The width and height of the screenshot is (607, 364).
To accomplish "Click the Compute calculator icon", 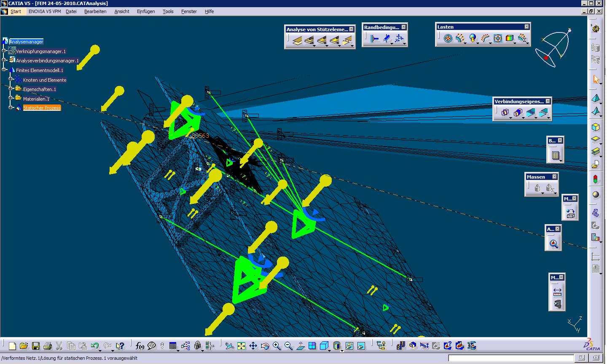I will pos(555,155).
